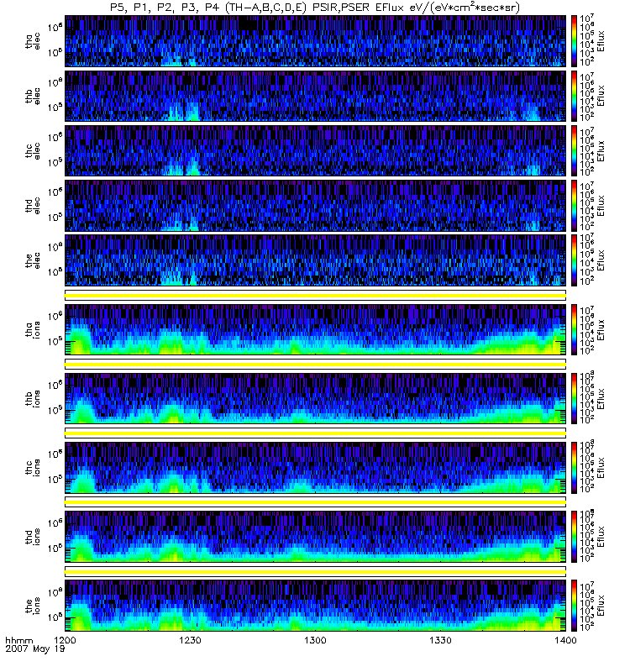Viewport: 630px width, 672px height.
Task: Click the 'Eflux' label beside tha ions color bar
Action: [601, 330]
